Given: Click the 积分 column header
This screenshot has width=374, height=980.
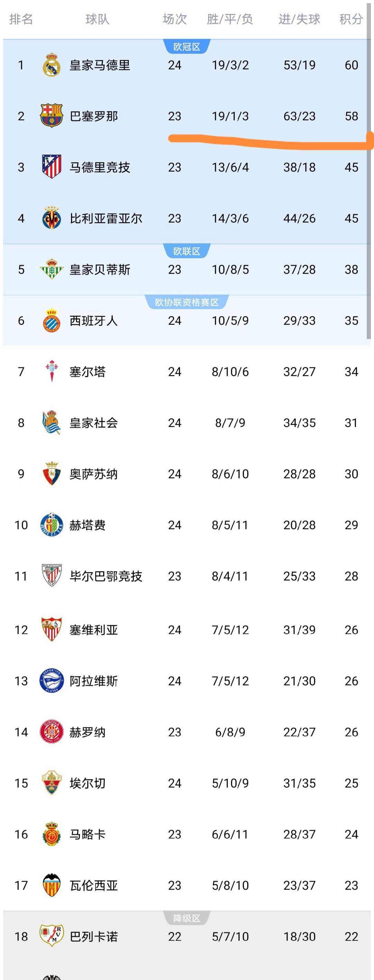Looking at the screenshot, I should 351,19.
